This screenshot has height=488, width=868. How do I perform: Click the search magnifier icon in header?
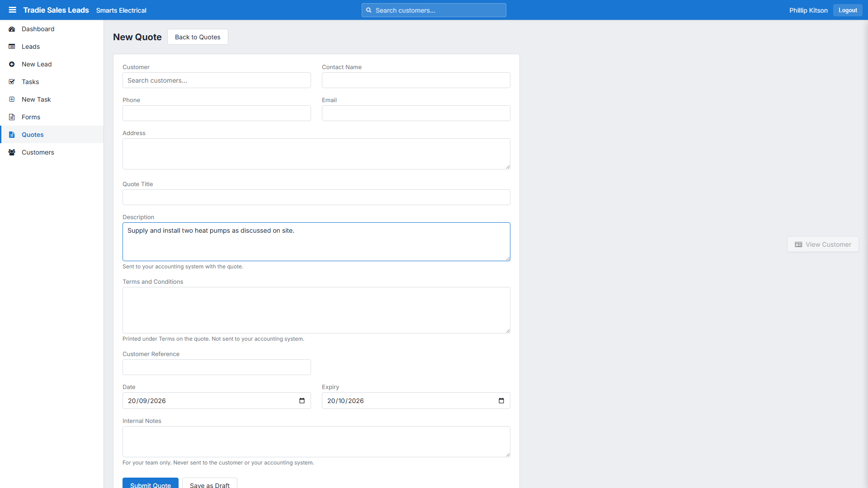(369, 10)
